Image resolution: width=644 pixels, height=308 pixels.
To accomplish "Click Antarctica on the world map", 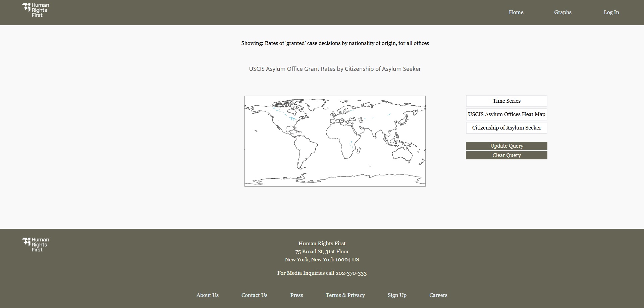I will click(x=352, y=179).
